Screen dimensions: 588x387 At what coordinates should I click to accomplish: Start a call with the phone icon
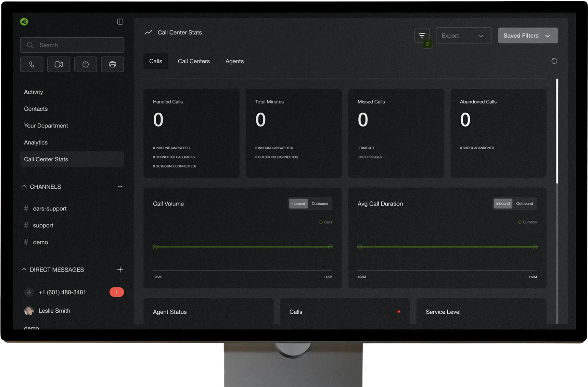pos(31,64)
